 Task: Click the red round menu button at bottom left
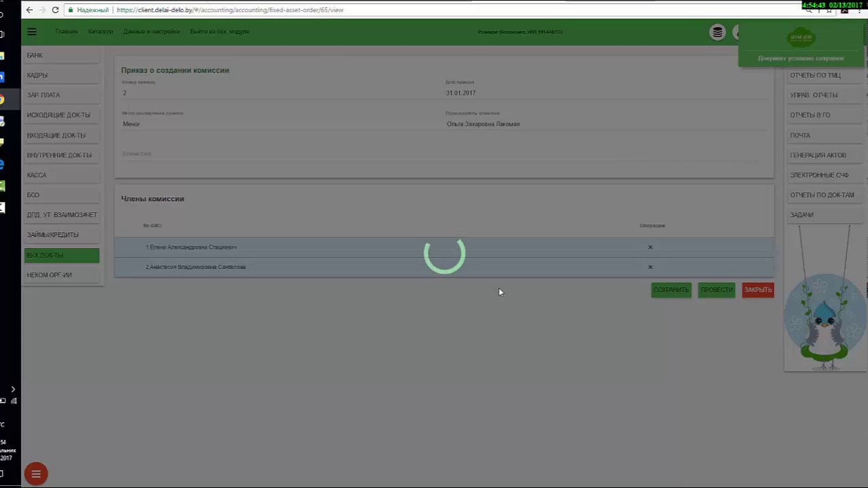point(36,474)
